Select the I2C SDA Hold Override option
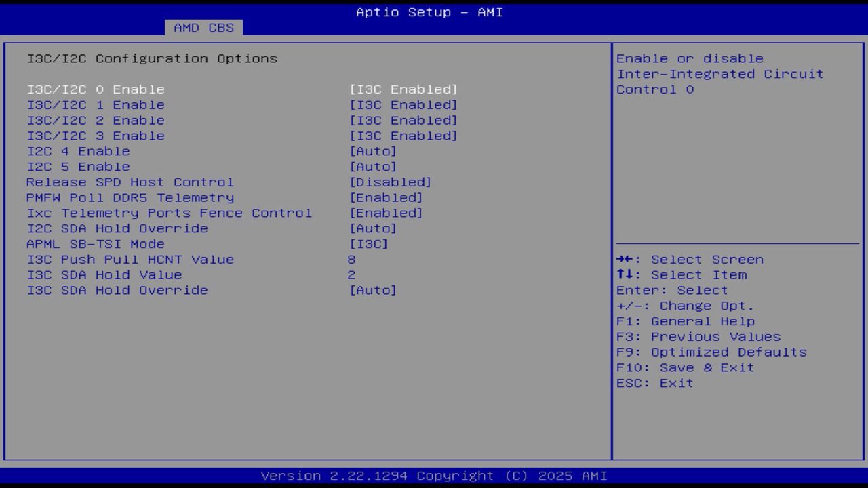 (117, 228)
